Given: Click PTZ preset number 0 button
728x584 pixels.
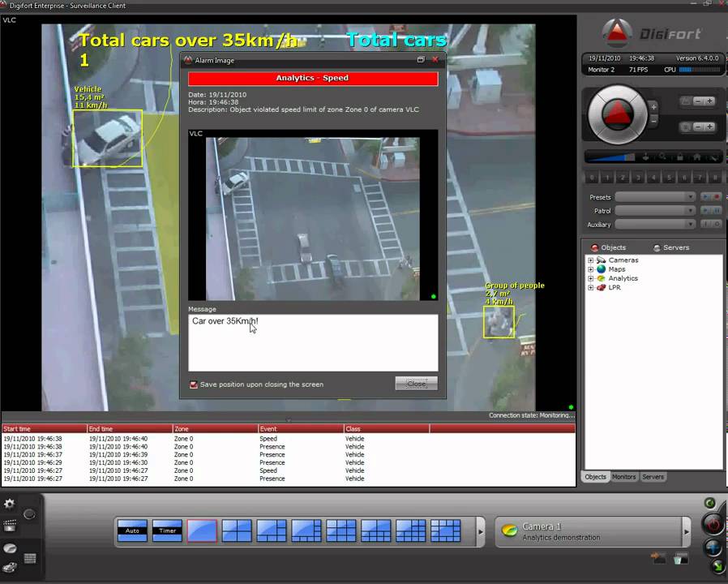Looking at the screenshot, I should coord(592,178).
